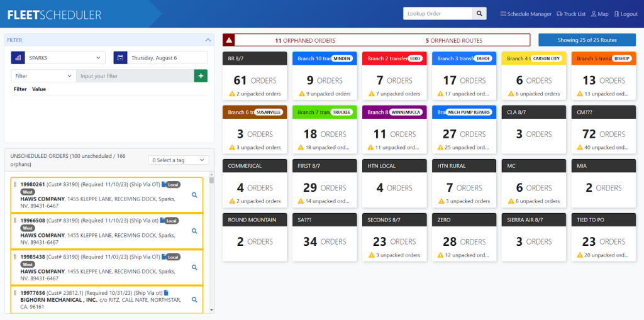Click the 11 Orphaned Orders link
This screenshot has height=320, width=644.
(305, 41)
